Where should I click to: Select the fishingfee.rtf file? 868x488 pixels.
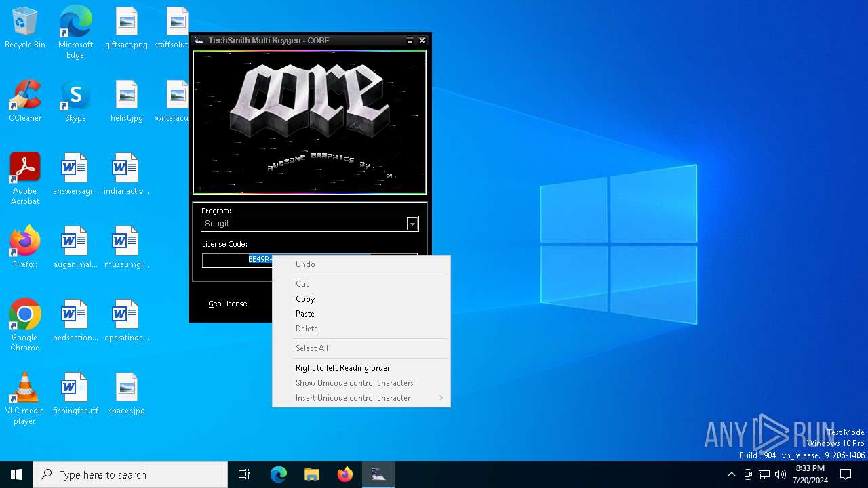click(75, 393)
